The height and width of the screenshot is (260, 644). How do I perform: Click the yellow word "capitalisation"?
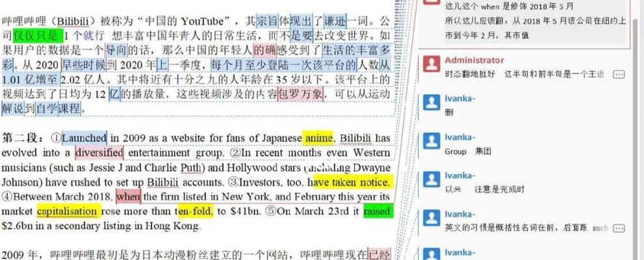click(x=68, y=211)
